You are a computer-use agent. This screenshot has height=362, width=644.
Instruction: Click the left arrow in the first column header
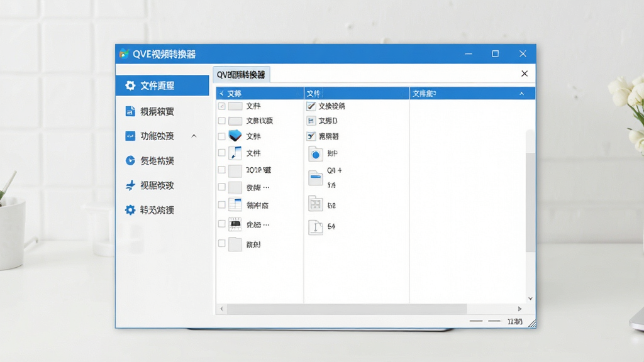coord(221,94)
